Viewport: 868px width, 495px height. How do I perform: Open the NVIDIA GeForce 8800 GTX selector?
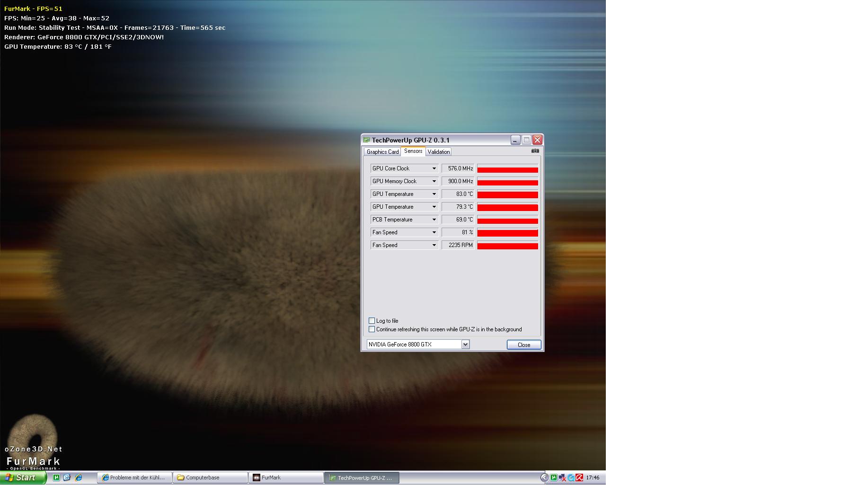418,345
